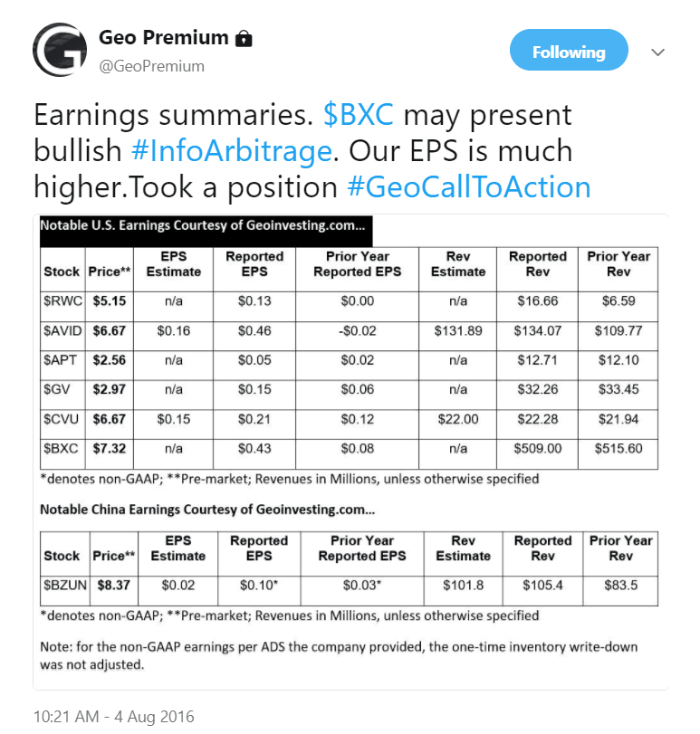
Task: Click the Geo Premium profile avatar
Action: tap(61, 51)
